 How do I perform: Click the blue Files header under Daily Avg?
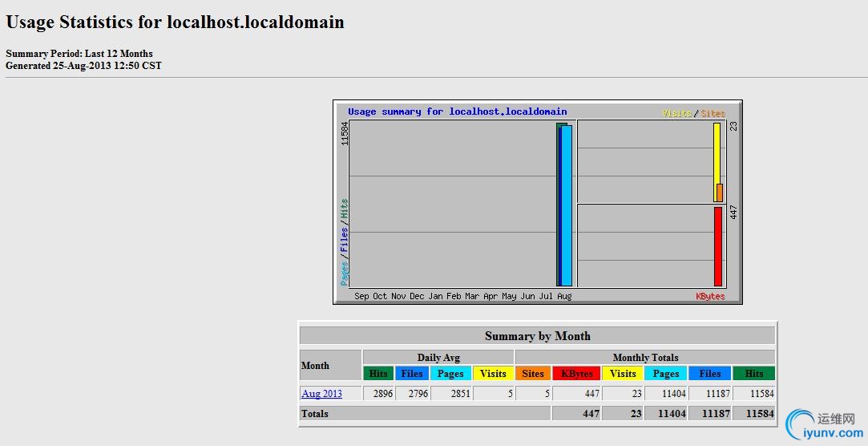(x=412, y=374)
